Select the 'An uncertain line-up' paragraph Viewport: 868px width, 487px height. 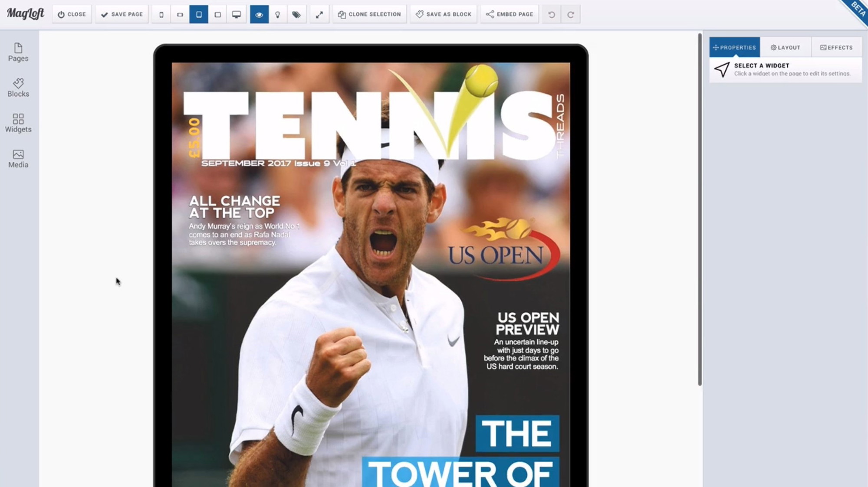[521, 354]
